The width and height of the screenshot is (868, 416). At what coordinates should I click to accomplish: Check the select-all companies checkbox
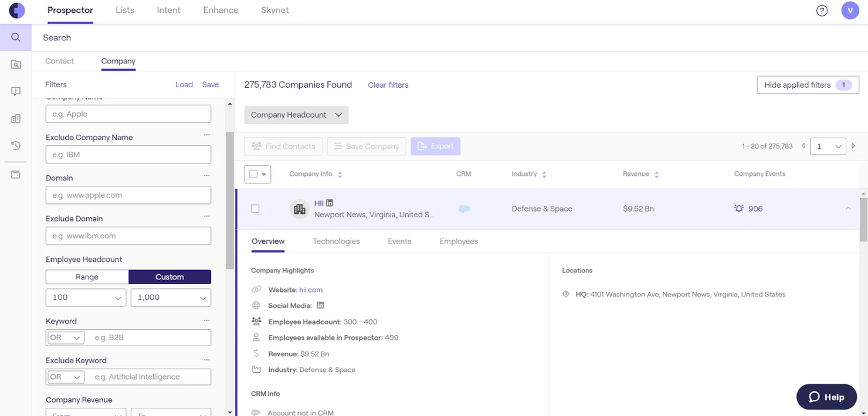254,174
